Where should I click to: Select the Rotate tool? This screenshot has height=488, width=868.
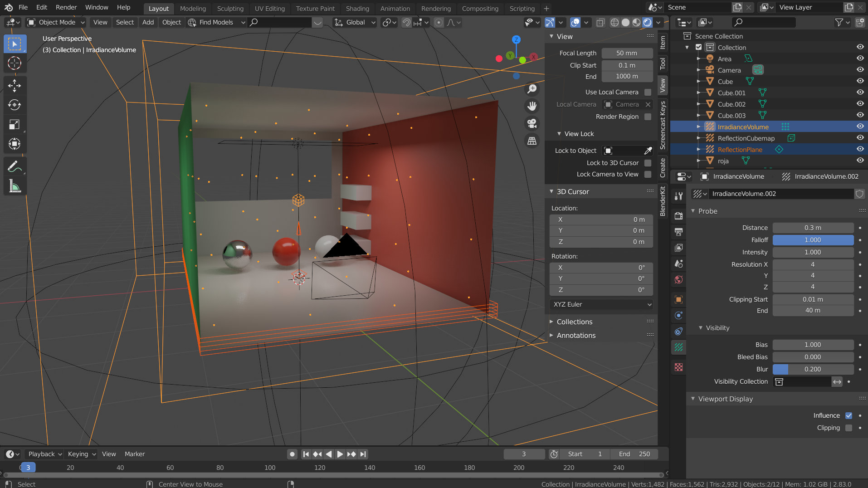coord(15,105)
